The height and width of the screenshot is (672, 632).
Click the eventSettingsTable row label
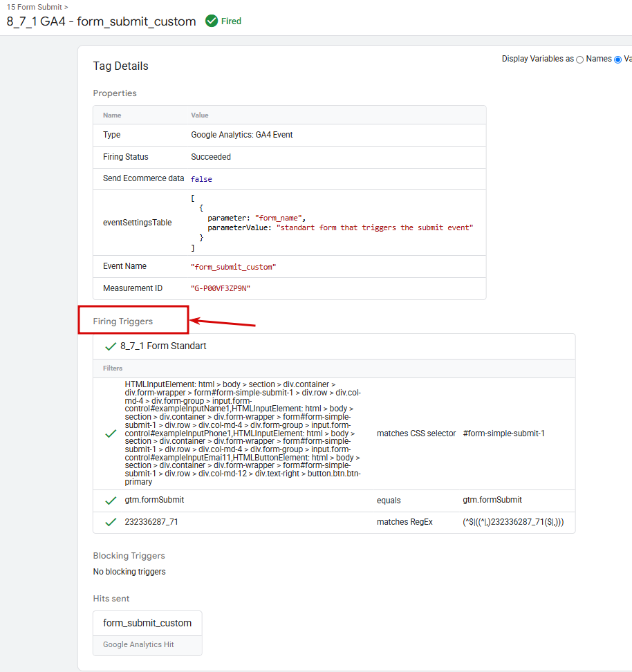[x=137, y=223]
